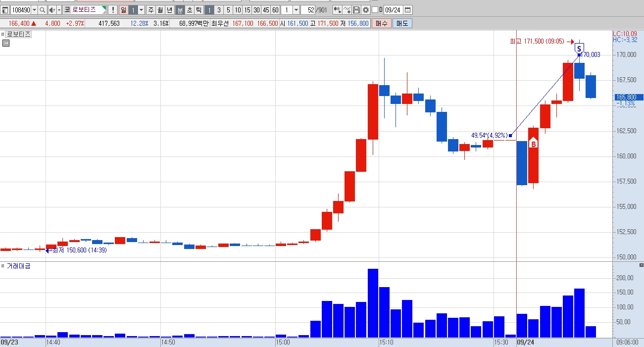Click small square icon next to 거래대금

tap(3, 266)
